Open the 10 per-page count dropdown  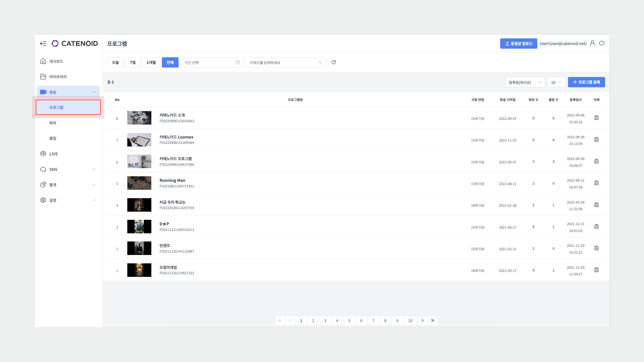click(x=556, y=82)
